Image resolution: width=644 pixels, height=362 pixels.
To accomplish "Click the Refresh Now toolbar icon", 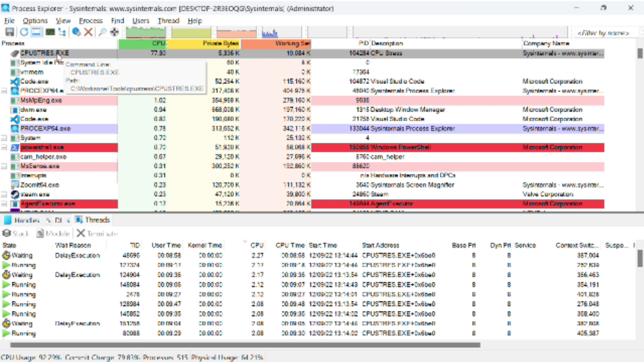I will (x=24, y=32).
